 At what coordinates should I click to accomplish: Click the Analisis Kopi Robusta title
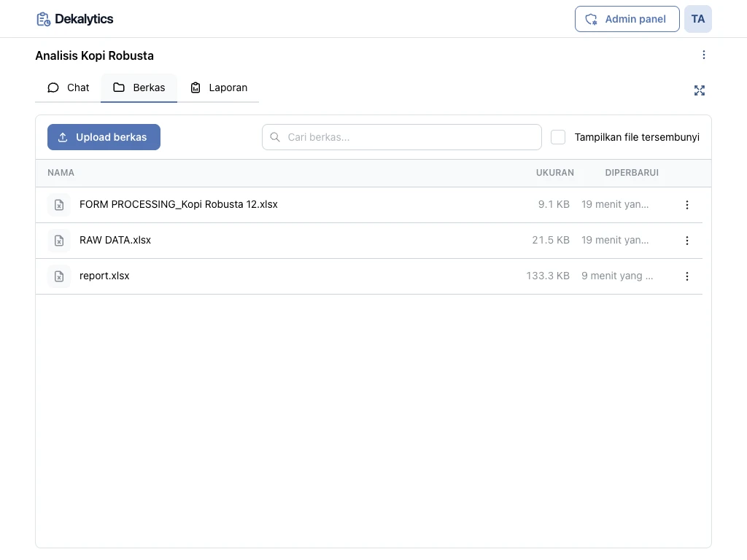[94, 55]
